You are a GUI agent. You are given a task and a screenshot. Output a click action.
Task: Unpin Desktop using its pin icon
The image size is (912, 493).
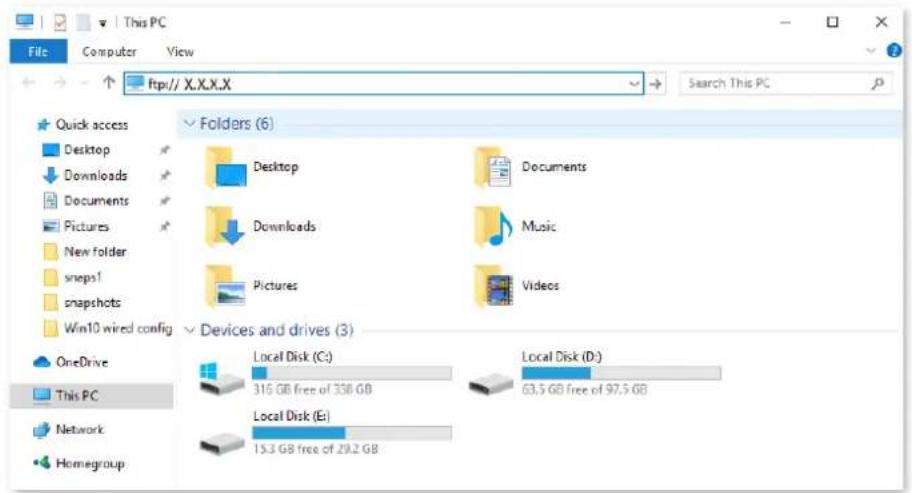point(165,150)
